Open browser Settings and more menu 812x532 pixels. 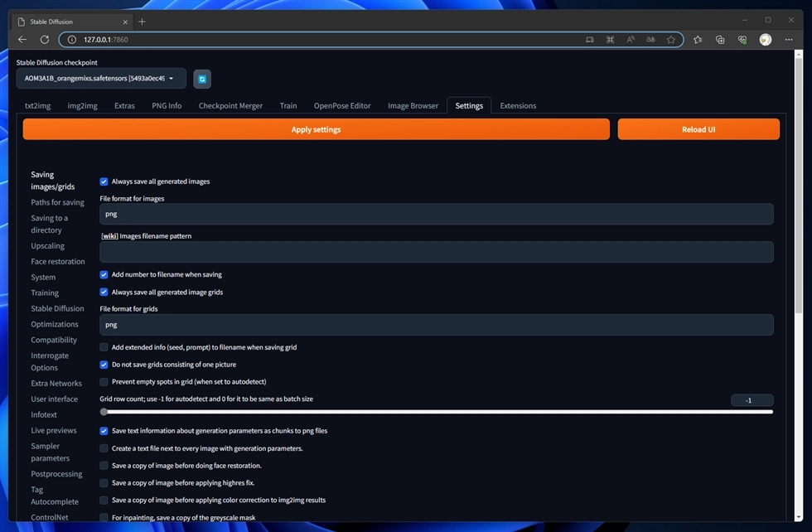[x=789, y=40]
